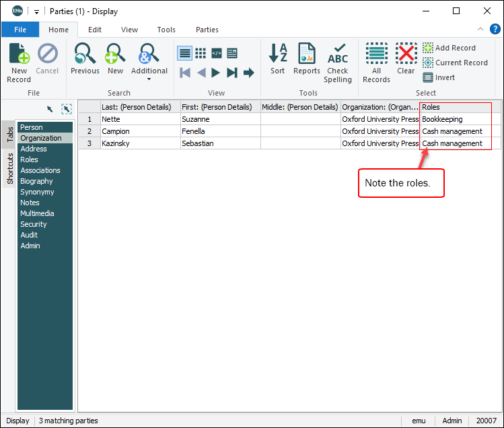Go to the next record arrow
Viewport: 504px width, 428px height.
[216, 73]
